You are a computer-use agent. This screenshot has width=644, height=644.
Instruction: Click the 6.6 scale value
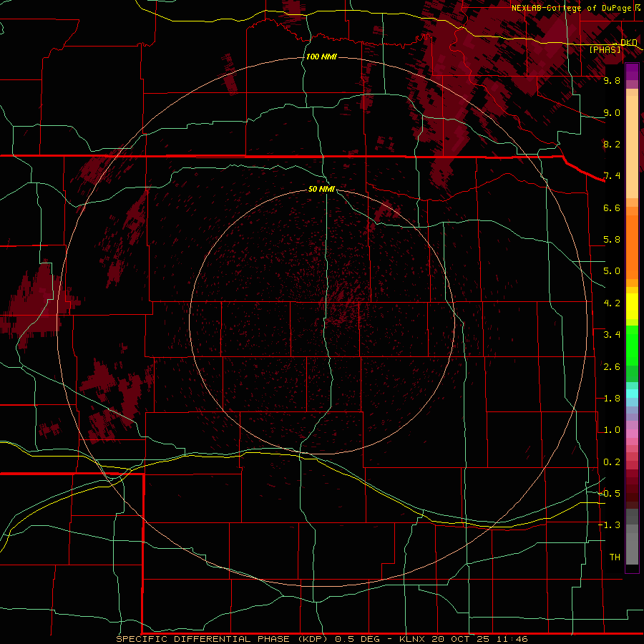[612, 208]
